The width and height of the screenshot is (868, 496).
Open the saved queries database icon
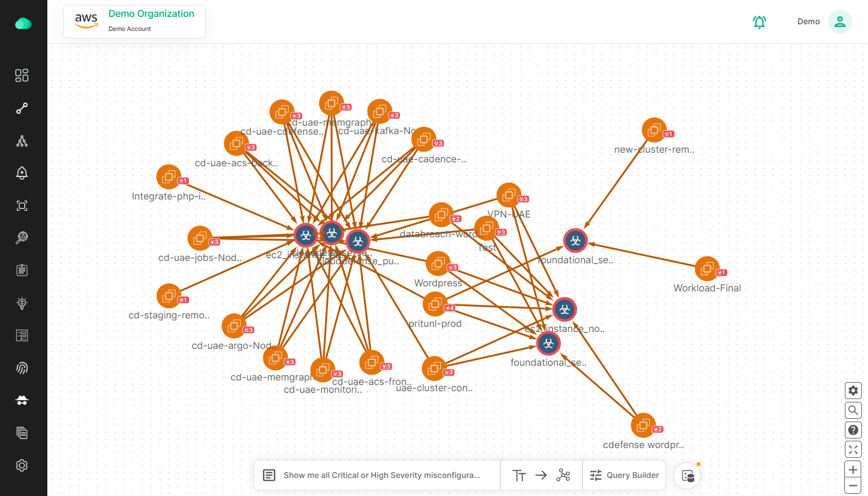click(688, 476)
